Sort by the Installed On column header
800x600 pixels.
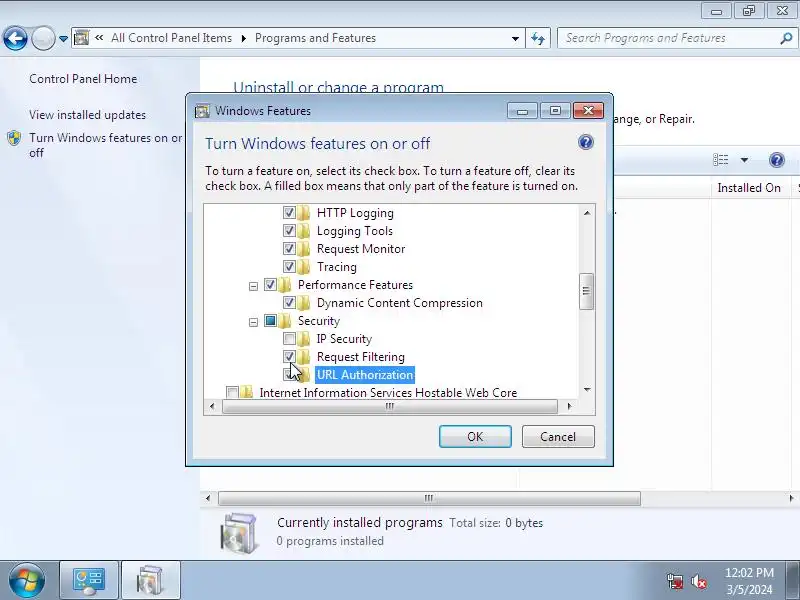[x=749, y=188]
